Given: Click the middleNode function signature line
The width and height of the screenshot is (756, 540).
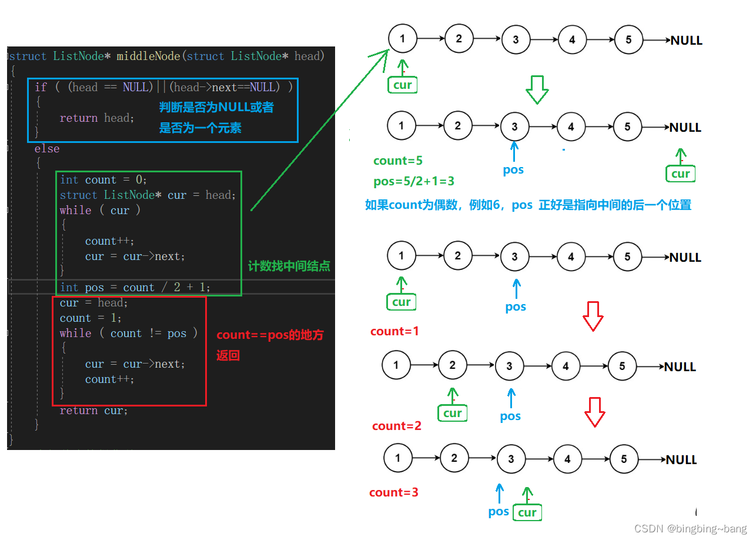Looking at the screenshot, I should pos(166,56).
